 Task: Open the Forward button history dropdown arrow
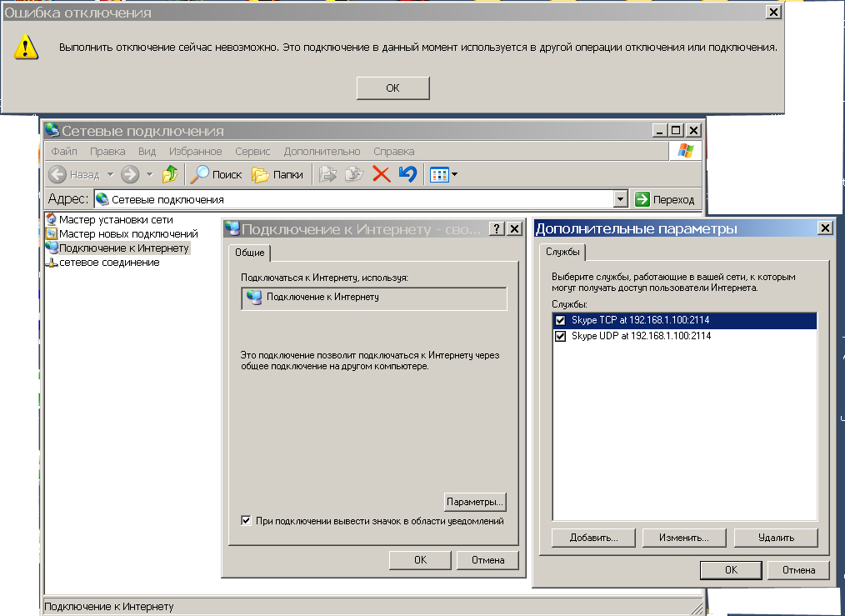click(x=150, y=174)
